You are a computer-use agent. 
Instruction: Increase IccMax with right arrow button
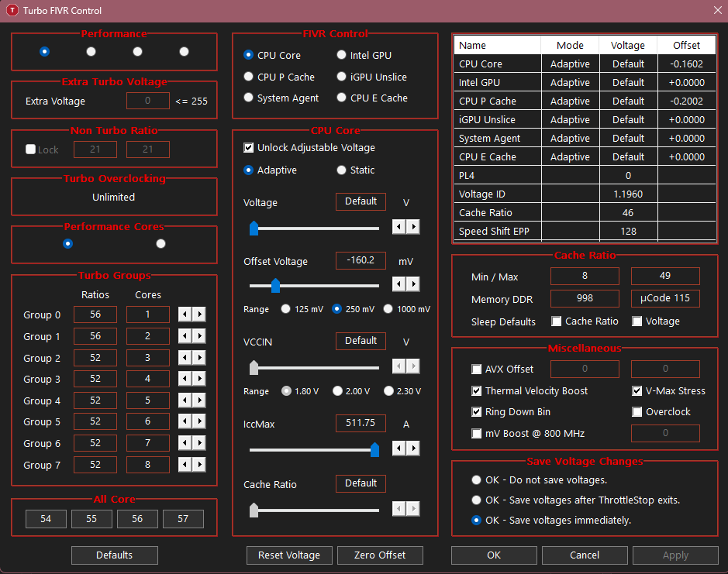click(413, 449)
